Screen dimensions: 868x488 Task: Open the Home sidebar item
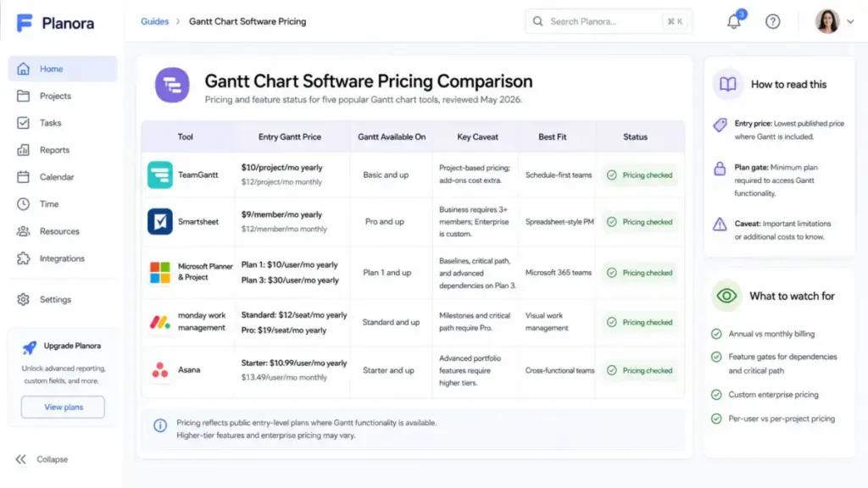(63, 69)
